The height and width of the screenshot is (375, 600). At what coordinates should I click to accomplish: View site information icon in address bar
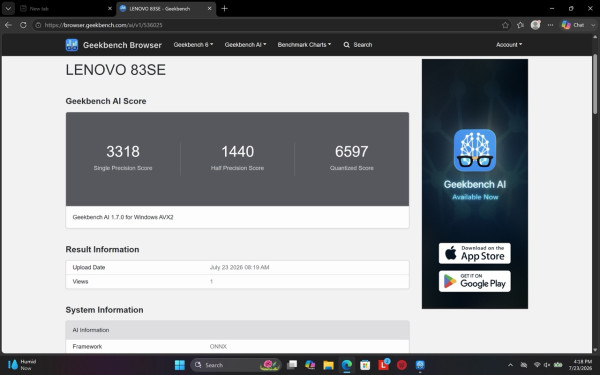pyautogui.click(x=38, y=25)
